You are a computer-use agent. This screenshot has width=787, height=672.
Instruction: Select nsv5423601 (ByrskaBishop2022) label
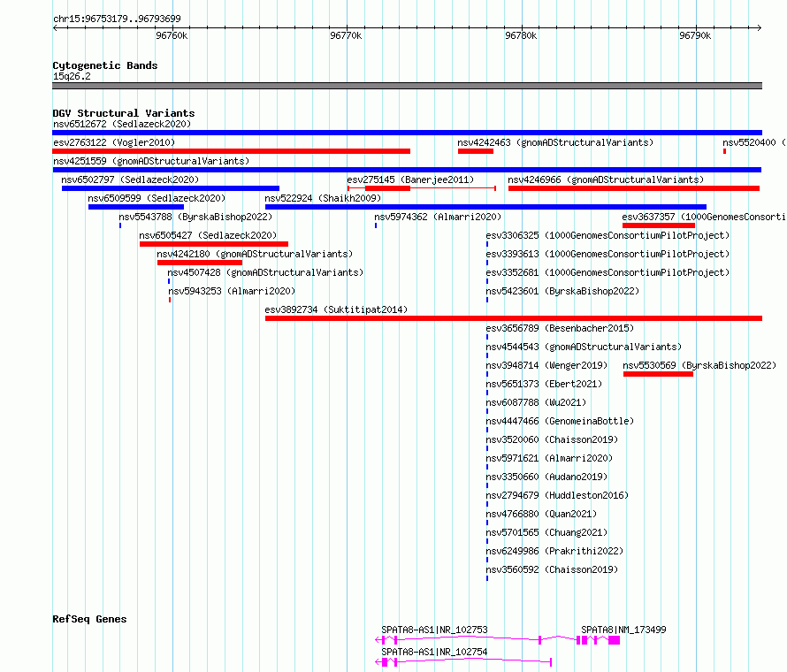pos(562,291)
